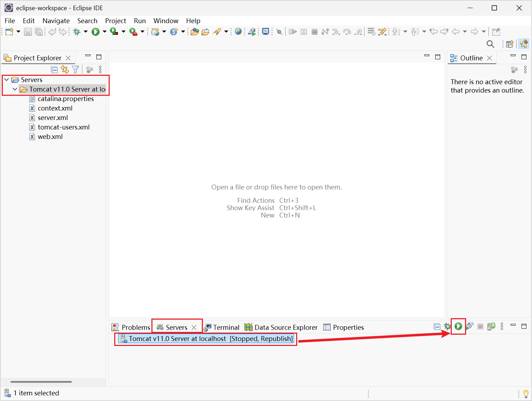This screenshot has width=532, height=401.
Task: Click the green Run icon in main toolbar
Action: click(95, 32)
